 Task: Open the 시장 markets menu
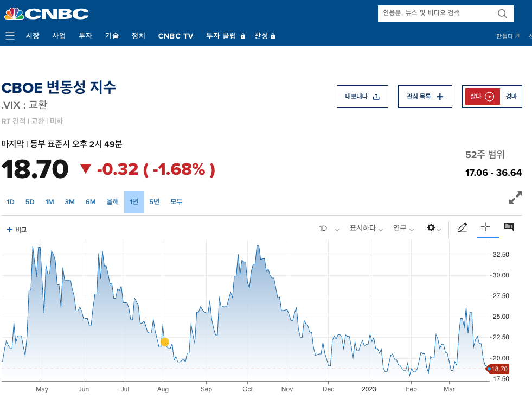[33, 36]
